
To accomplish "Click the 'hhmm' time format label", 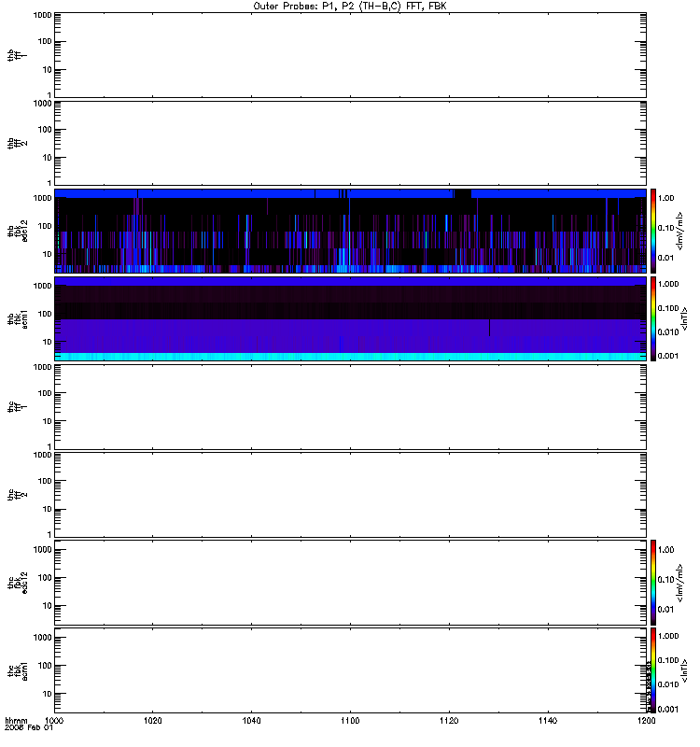I will (x=16, y=722).
